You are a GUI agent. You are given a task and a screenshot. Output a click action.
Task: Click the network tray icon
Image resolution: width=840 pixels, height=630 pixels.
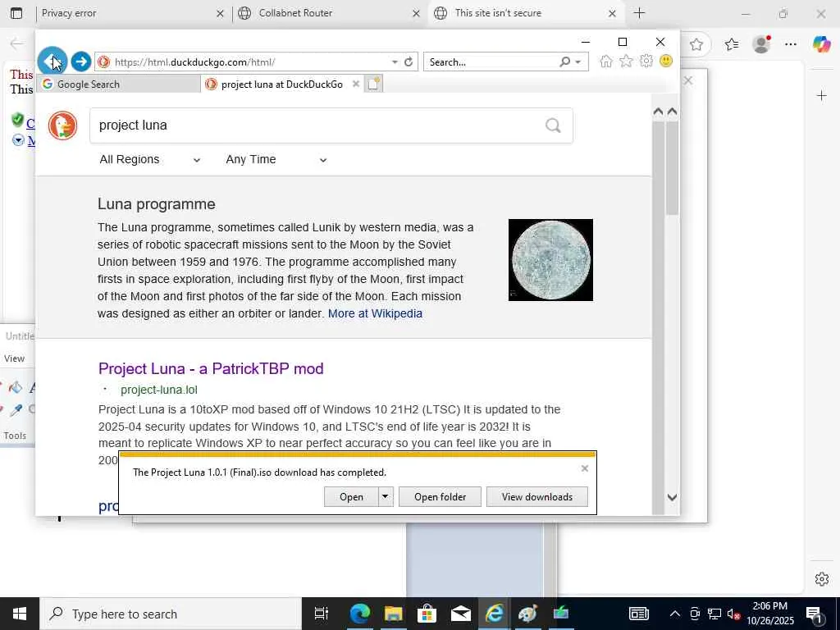(714, 614)
